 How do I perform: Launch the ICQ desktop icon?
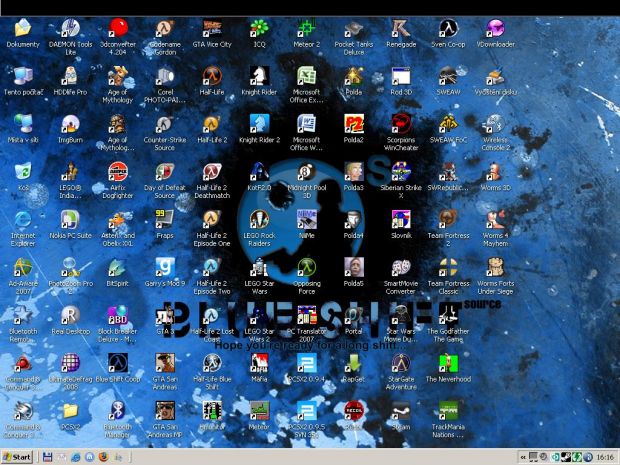[x=259, y=28]
